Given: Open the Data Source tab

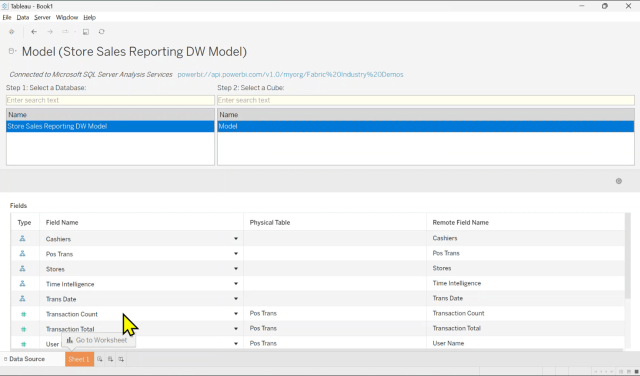Looking at the screenshot, I should pos(24,359).
